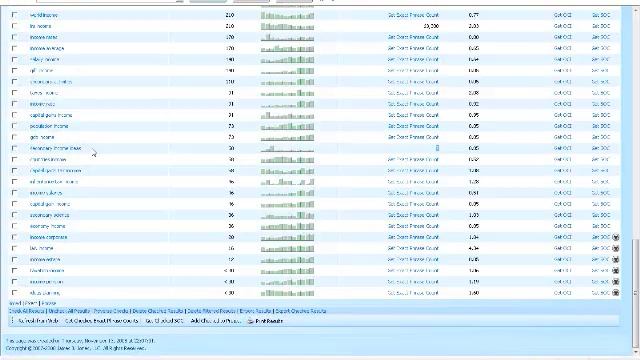Click the Reverse Checks link
640x360 pixels.
[x=111, y=311]
